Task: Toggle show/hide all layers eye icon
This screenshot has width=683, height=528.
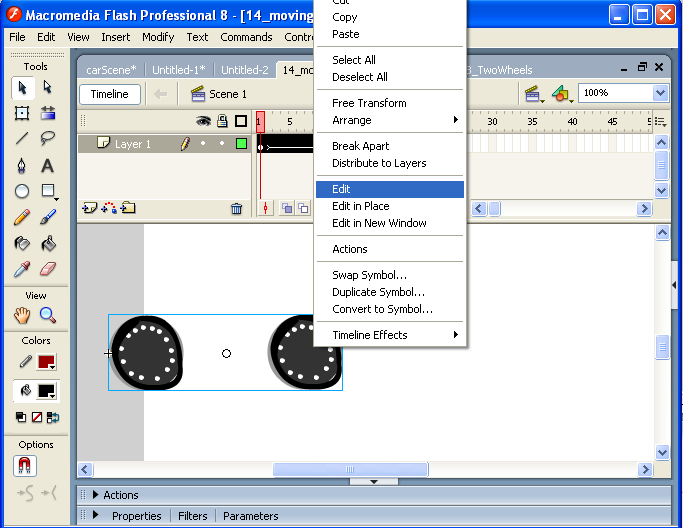Action: click(203, 121)
